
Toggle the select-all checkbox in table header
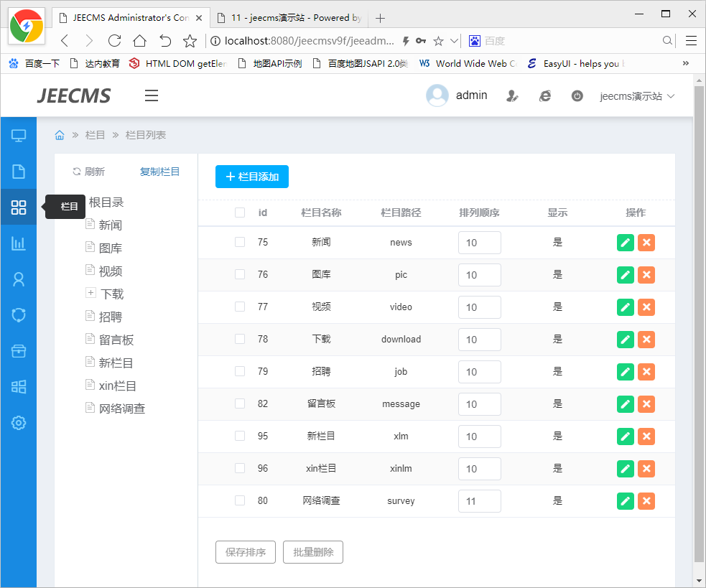(240, 213)
